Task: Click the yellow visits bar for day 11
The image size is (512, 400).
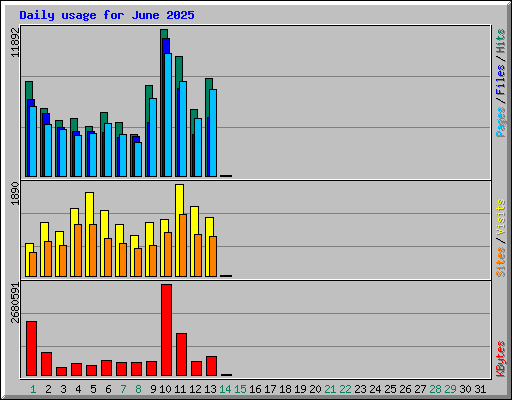Action: 178,230
